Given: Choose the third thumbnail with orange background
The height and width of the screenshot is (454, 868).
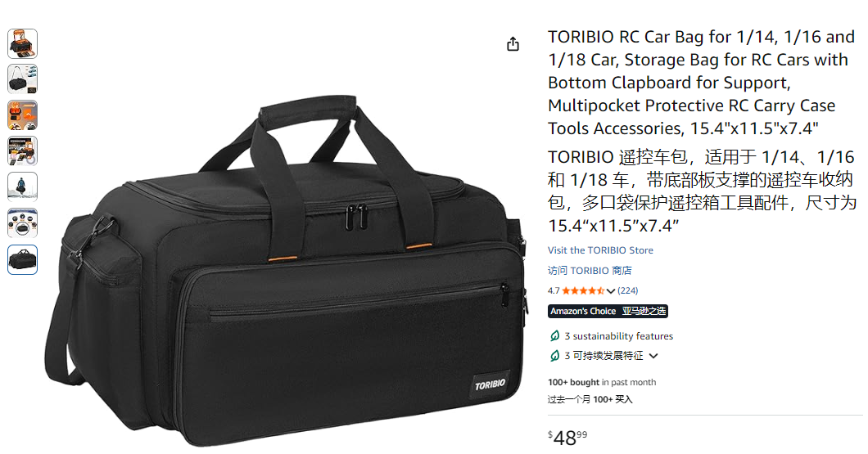Looking at the screenshot, I should (x=23, y=115).
